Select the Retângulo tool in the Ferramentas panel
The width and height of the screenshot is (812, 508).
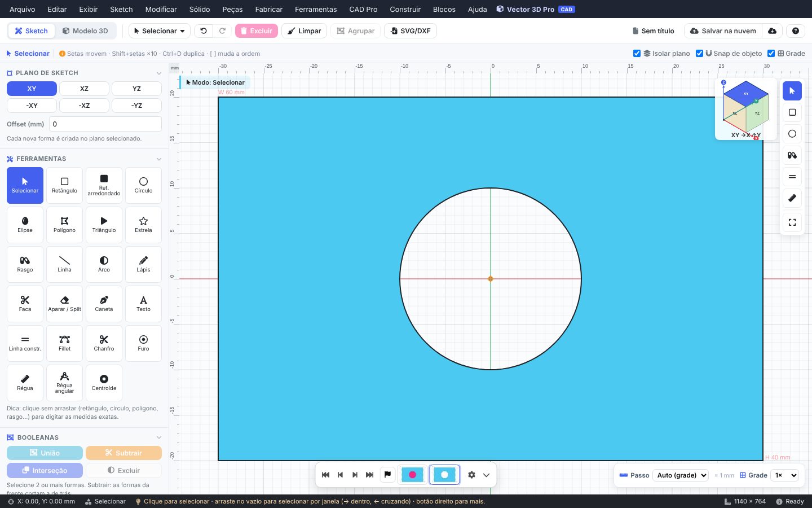pyautogui.click(x=64, y=185)
